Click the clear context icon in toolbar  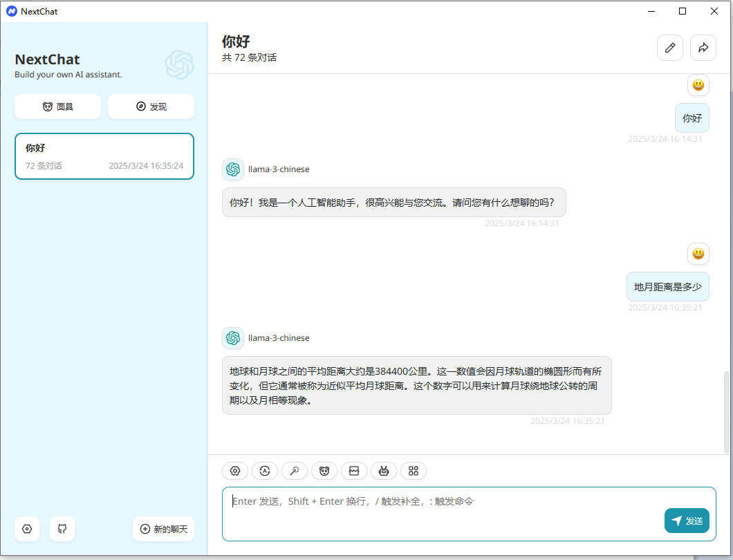coord(354,471)
